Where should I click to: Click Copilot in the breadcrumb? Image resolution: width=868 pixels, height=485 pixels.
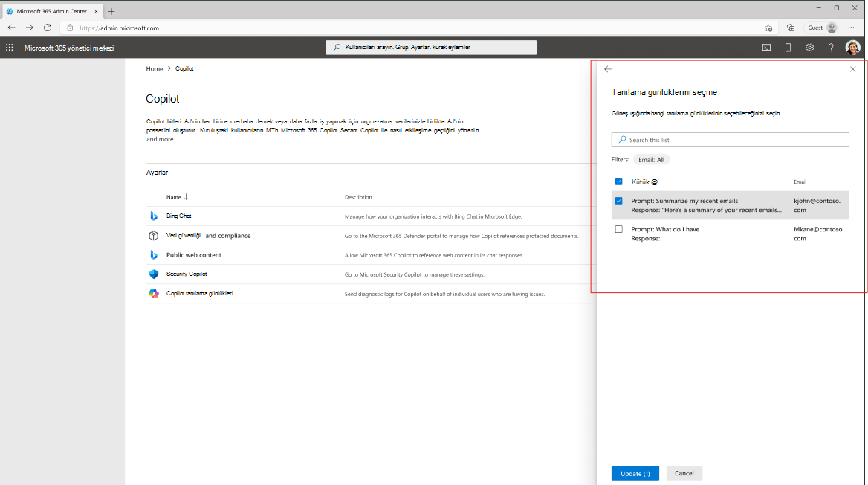(184, 68)
